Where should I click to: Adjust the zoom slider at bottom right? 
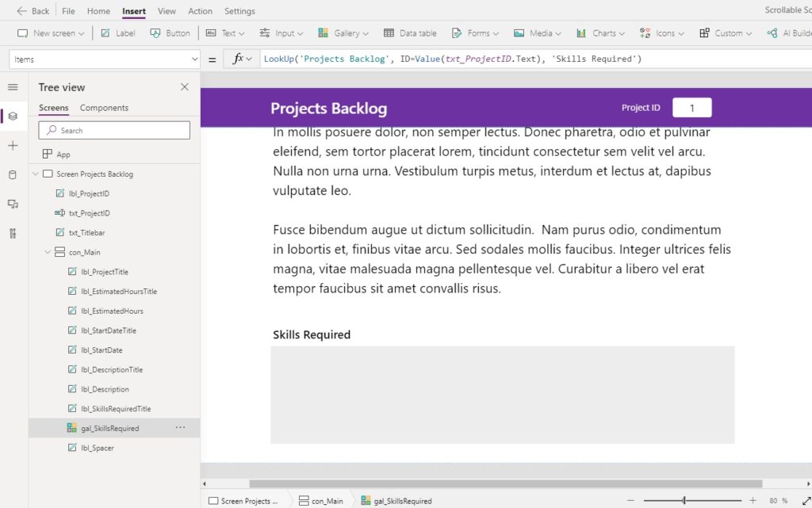(682, 500)
